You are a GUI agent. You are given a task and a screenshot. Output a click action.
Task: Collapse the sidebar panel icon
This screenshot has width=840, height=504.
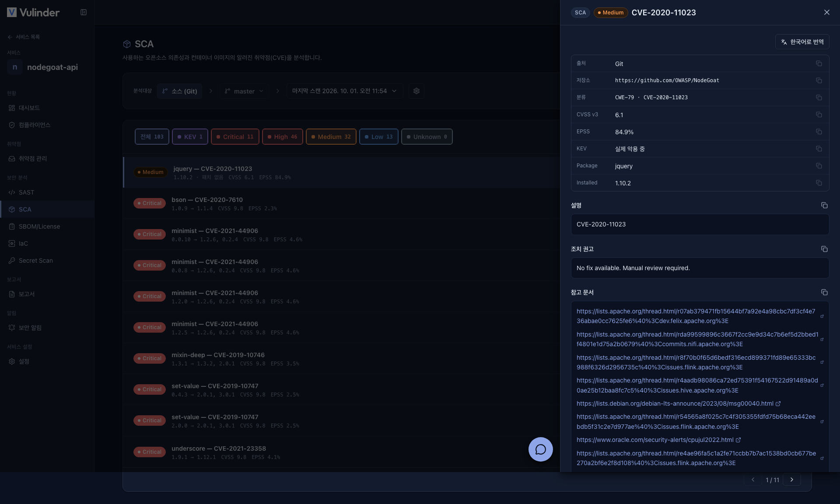click(x=84, y=12)
